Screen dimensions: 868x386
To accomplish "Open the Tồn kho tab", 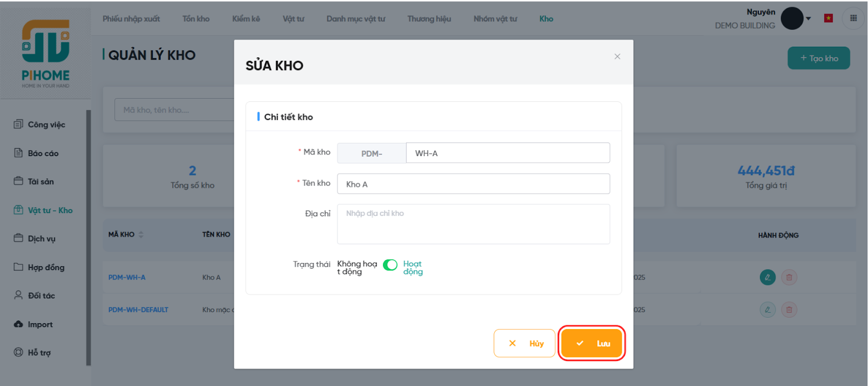I will point(196,19).
